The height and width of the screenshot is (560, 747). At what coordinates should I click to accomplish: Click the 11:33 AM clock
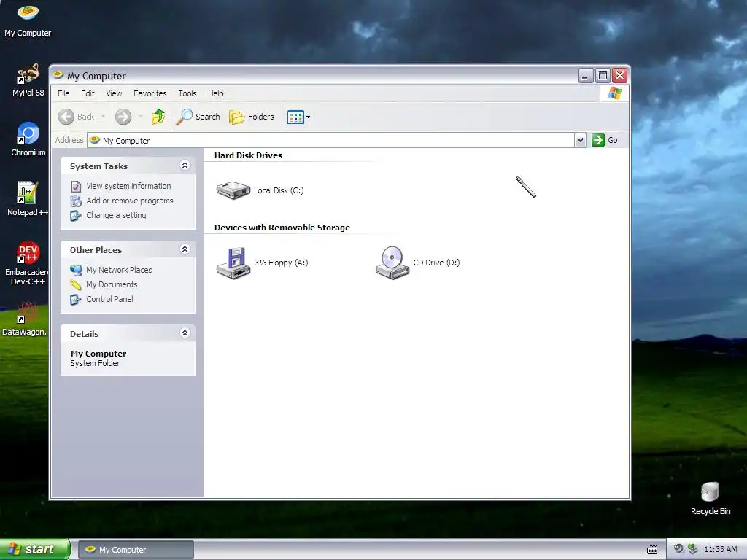click(x=720, y=550)
